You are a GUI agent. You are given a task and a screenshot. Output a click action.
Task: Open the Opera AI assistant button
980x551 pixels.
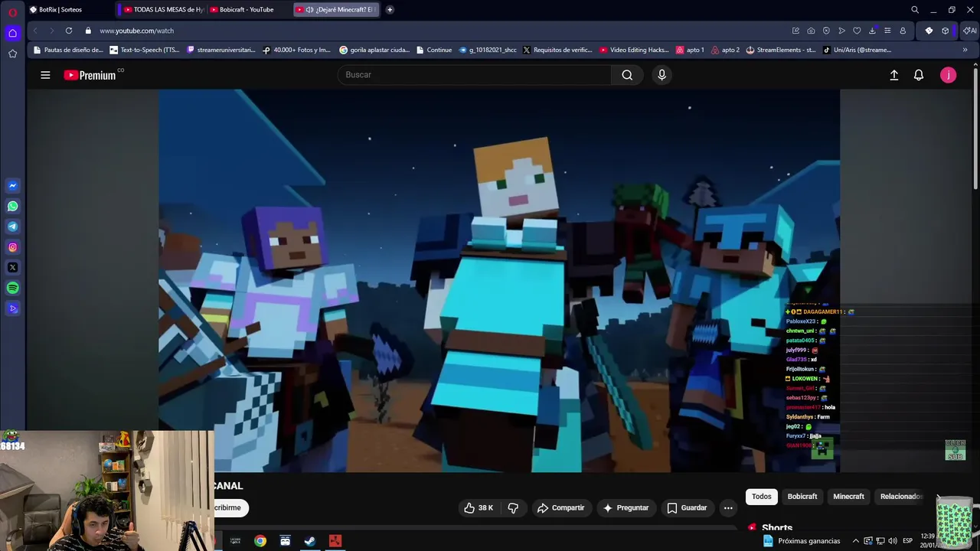click(970, 31)
